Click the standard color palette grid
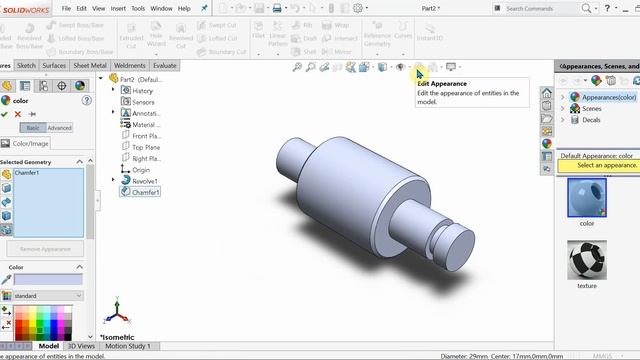Image resolution: width=640 pixels, height=360 pixels. tap(43, 323)
